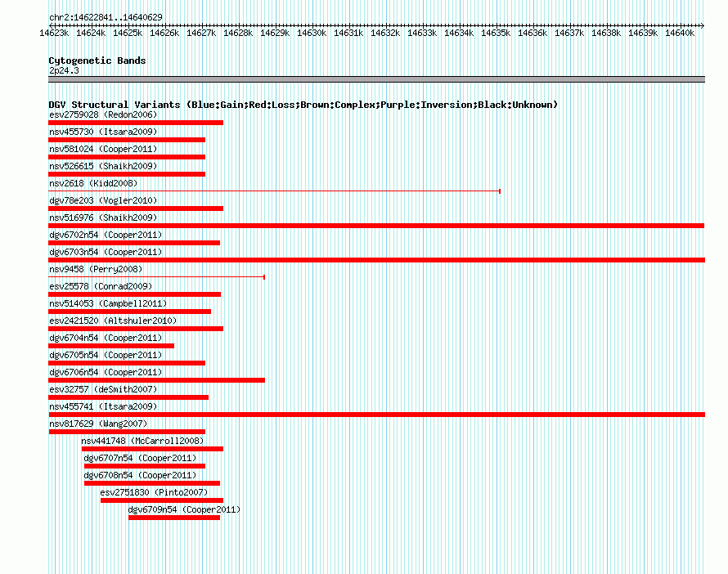Screen dimensions: 728x574
Task: Click the dgv6706n54 (Cooper2011) label
Action: coord(106,372)
